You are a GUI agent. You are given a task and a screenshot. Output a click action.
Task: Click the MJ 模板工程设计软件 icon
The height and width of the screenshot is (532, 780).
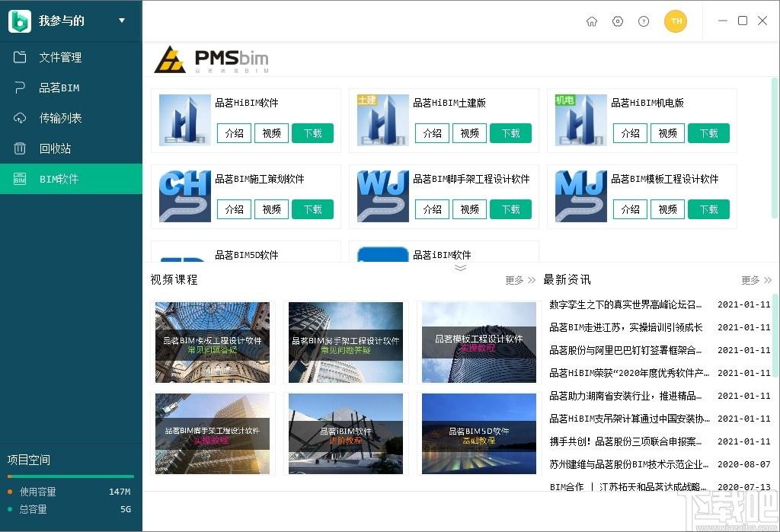tap(581, 196)
